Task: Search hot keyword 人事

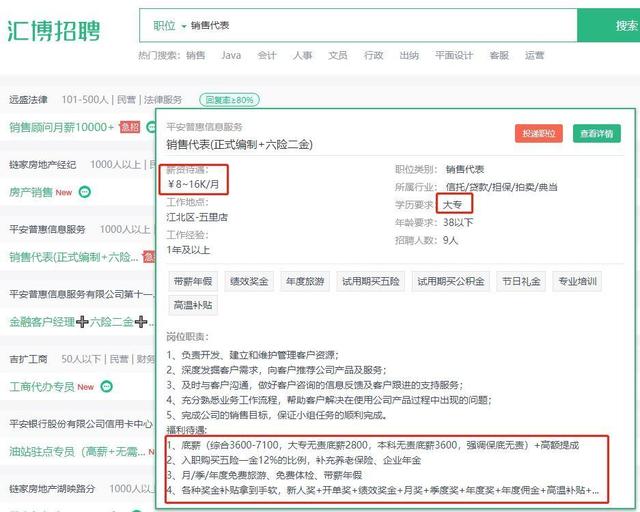Action: point(302,55)
